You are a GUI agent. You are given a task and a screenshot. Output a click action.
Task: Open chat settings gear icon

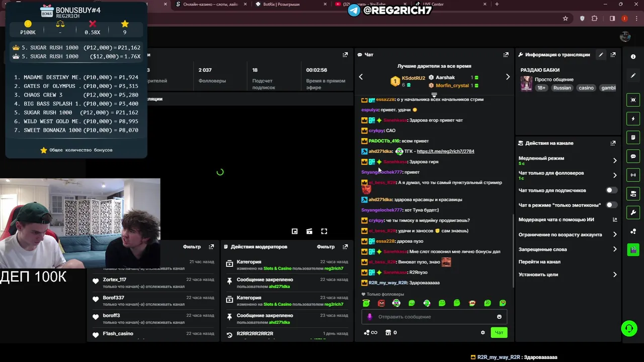483,332
